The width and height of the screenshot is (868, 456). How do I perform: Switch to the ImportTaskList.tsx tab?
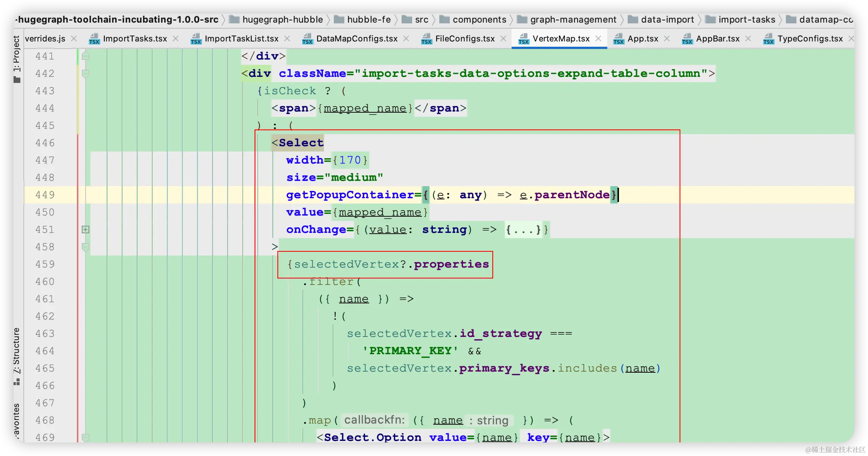pos(241,38)
